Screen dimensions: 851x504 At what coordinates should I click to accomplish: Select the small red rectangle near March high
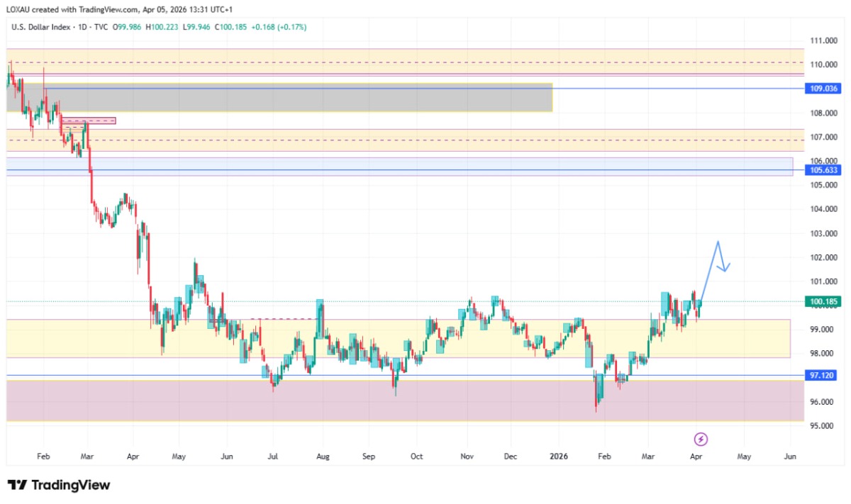pyautogui.click(x=88, y=121)
